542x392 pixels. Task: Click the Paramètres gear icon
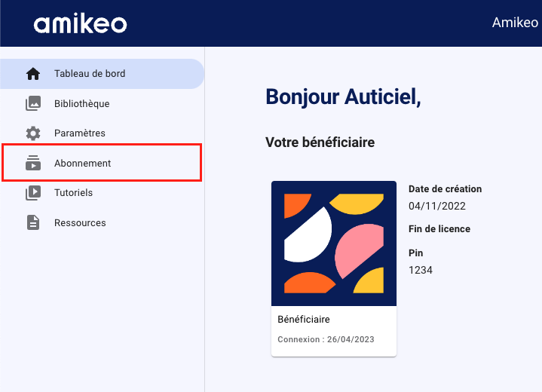pos(33,133)
